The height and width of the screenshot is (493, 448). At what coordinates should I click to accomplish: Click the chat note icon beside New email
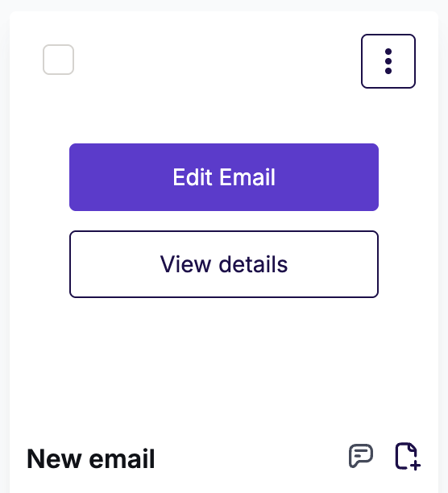tap(361, 456)
